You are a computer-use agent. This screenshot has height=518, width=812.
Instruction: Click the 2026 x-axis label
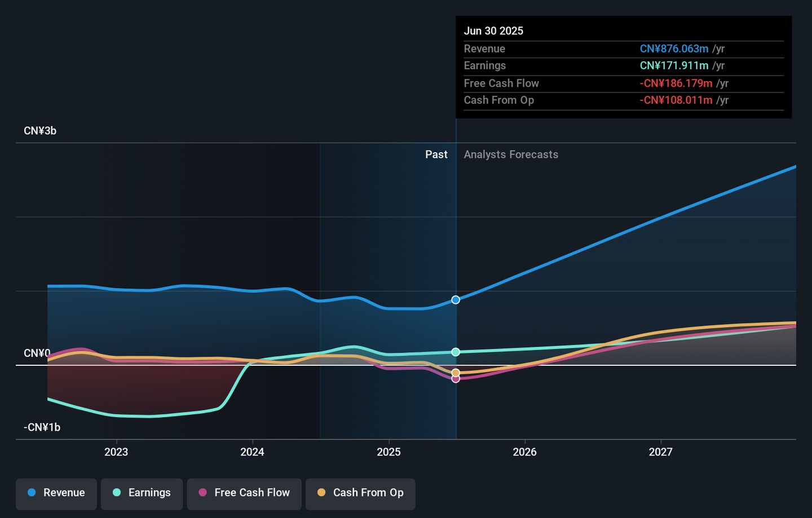[524, 452]
